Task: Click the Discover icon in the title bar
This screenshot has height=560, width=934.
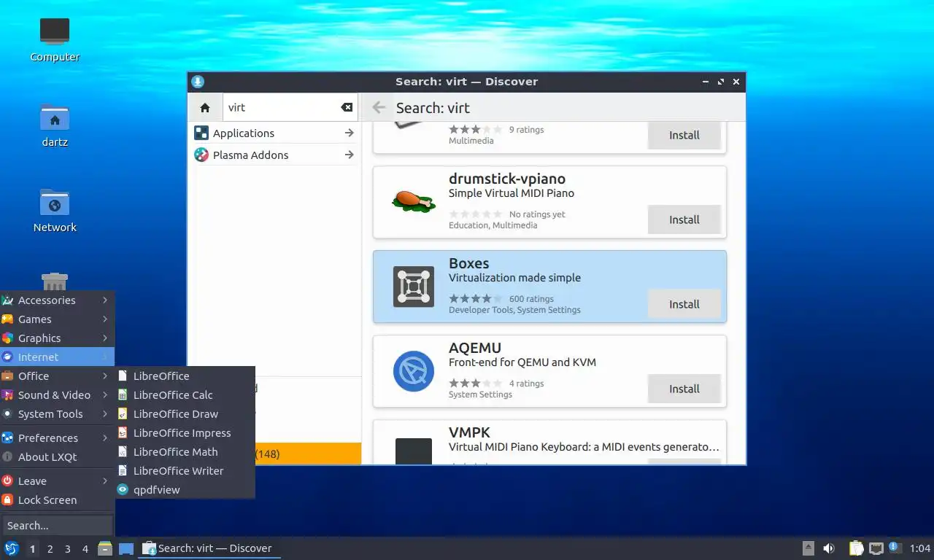Action: (x=198, y=82)
